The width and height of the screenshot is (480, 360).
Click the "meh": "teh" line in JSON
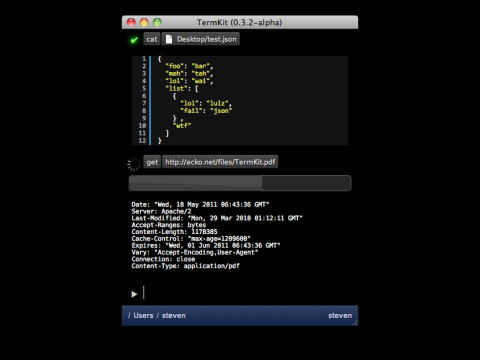click(189, 73)
